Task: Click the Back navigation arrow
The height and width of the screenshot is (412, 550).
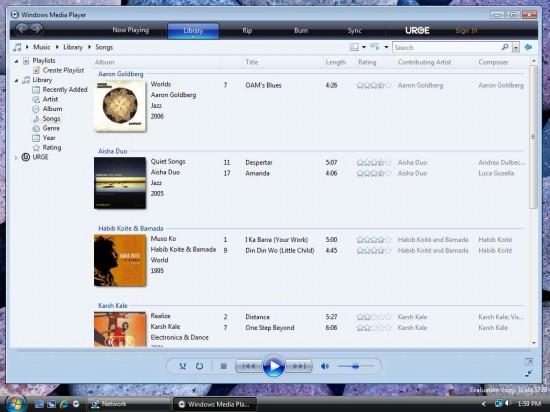Action: click(22, 29)
